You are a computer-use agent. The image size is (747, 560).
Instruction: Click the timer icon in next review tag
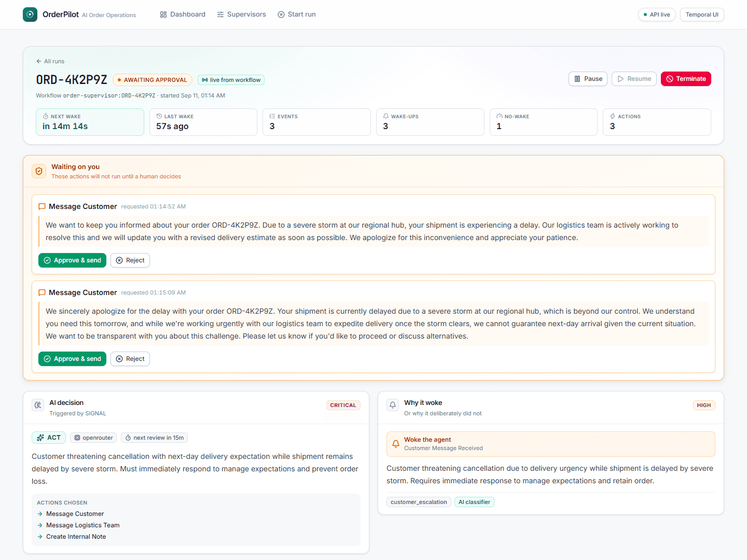coord(128,438)
